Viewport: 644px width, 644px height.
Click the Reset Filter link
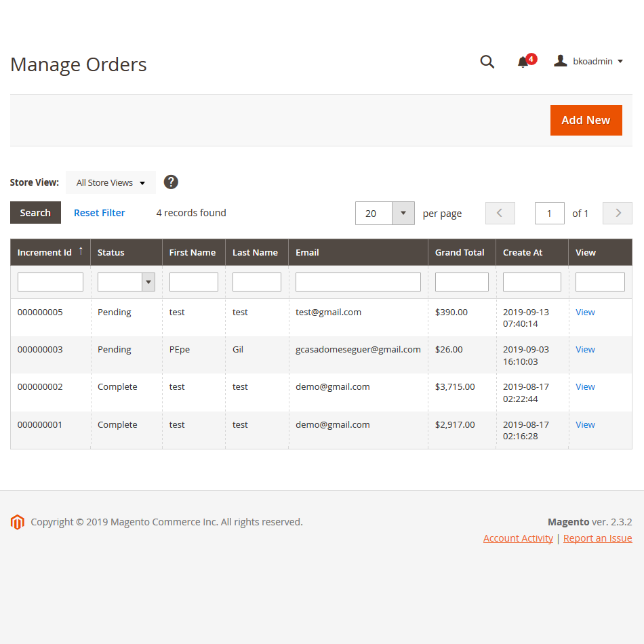tap(100, 213)
